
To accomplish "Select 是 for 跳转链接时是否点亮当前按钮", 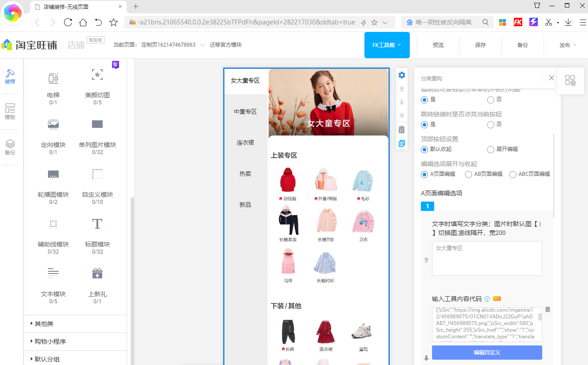I will 424,124.
